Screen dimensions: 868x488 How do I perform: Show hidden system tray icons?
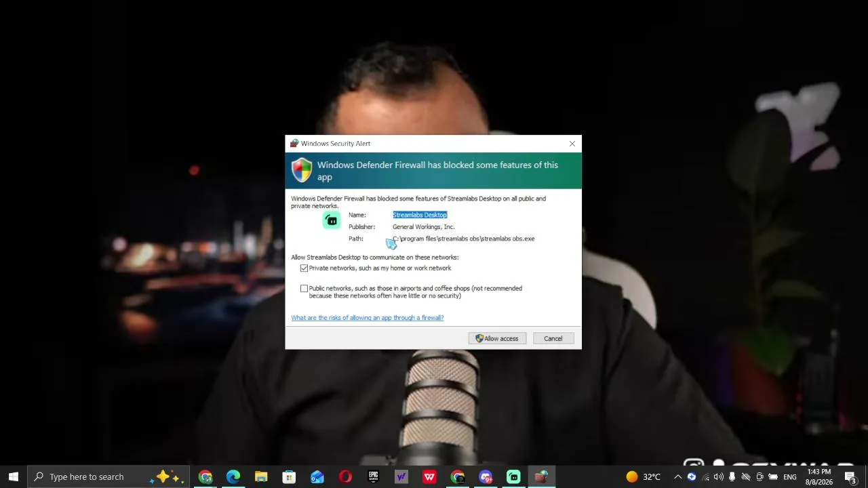pyautogui.click(x=677, y=476)
